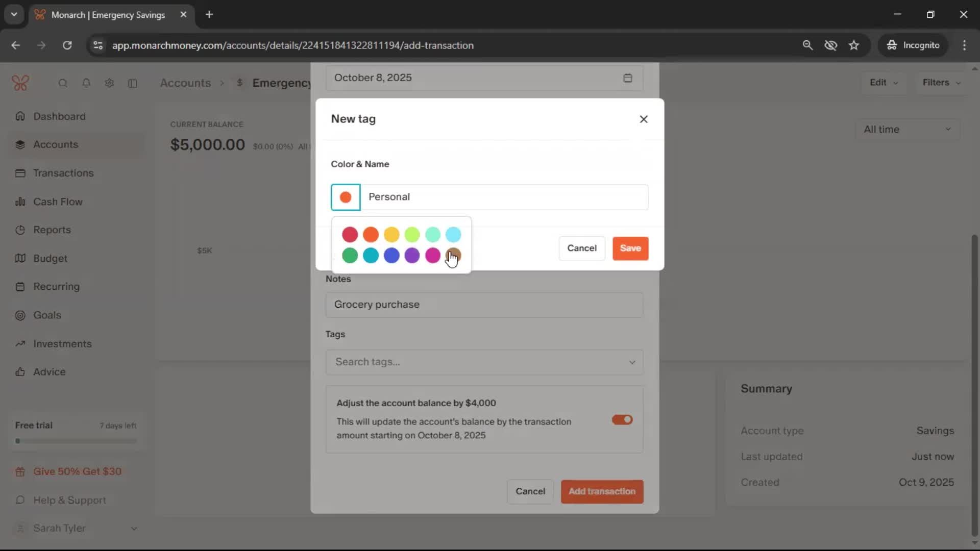This screenshot has width=980, height=551.
Task: Click the Monarch butterfly logo icon
Action: (x=20, y=83)
